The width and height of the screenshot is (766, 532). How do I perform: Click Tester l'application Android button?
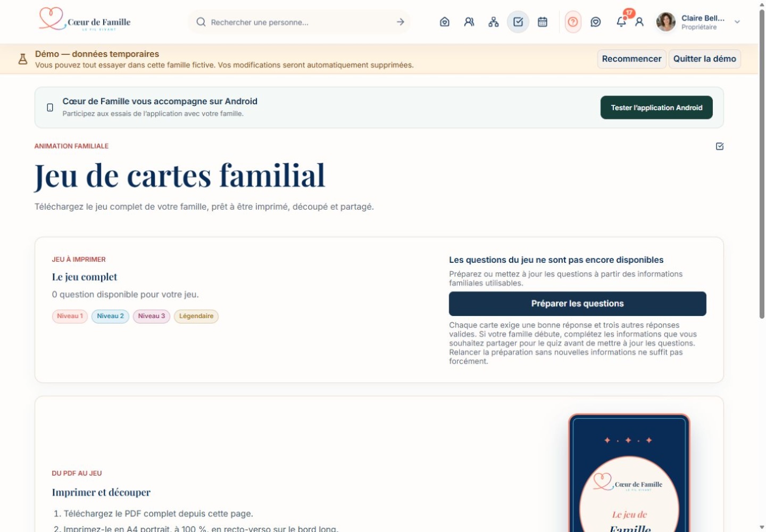pos(656,107)
